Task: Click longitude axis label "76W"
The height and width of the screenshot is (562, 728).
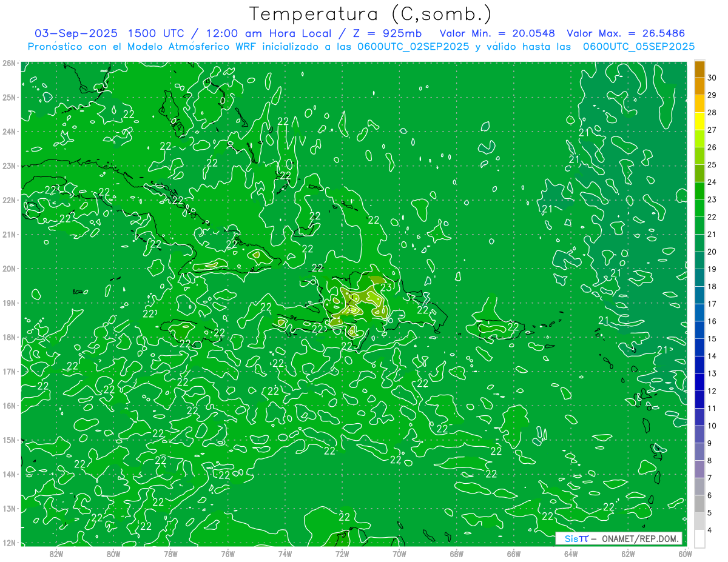Action: tap(227, 554)
